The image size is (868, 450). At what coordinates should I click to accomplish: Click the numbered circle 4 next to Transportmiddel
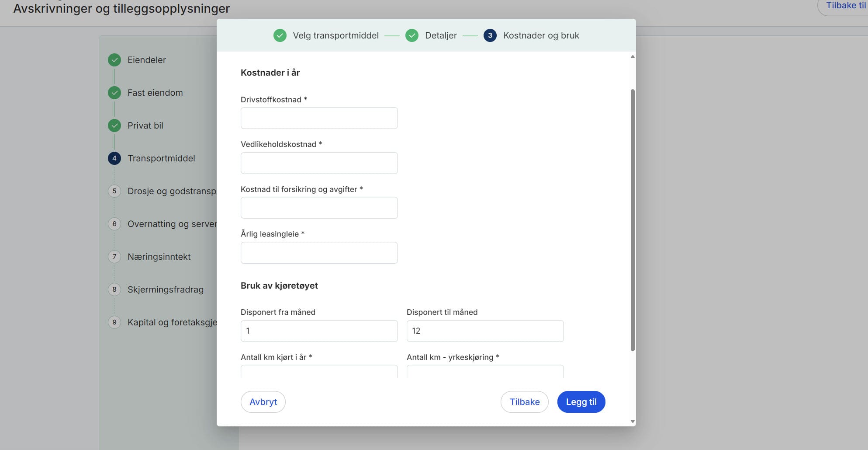(114, 158)
